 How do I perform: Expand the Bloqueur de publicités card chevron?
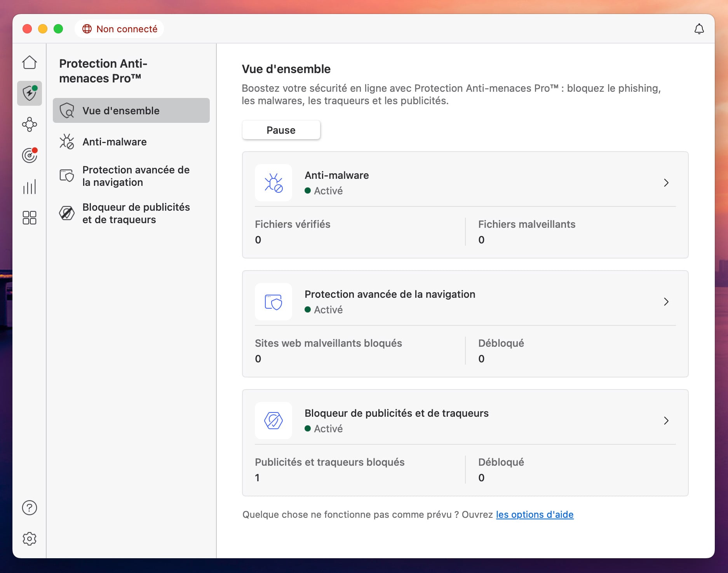tap(667, 421)
